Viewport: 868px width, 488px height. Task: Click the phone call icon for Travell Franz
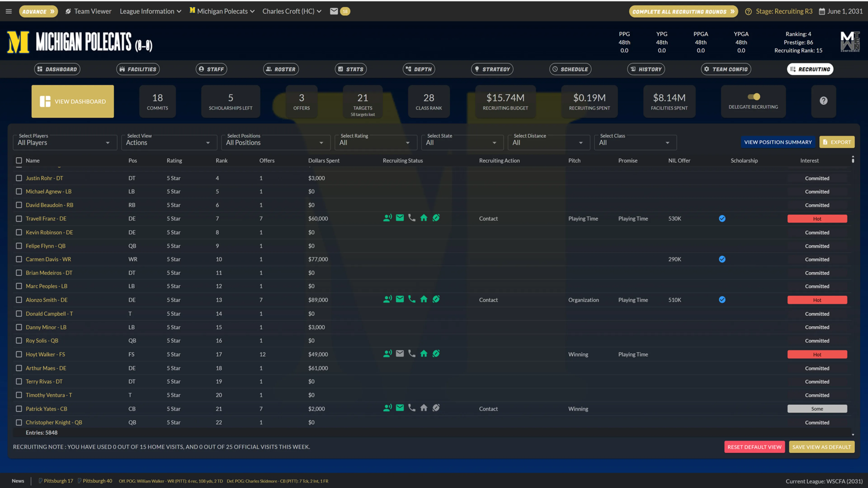pos(411,218)
